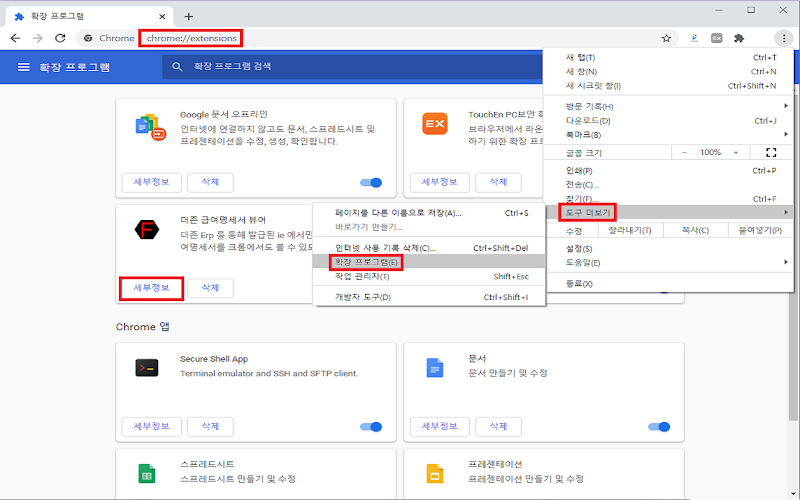Click 붙여넣기(P) in the edit row
The image size is (800, 500).
click(x=760, y=230)
